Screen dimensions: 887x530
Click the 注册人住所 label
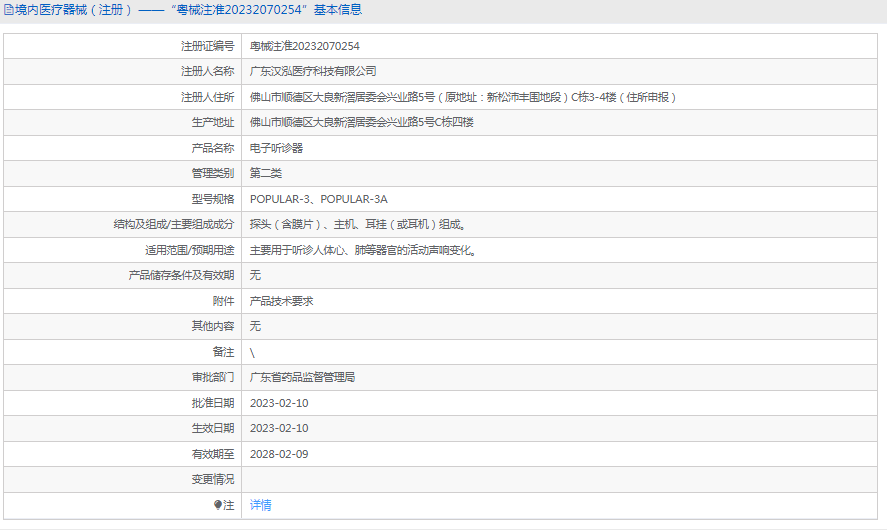(207, 97)
